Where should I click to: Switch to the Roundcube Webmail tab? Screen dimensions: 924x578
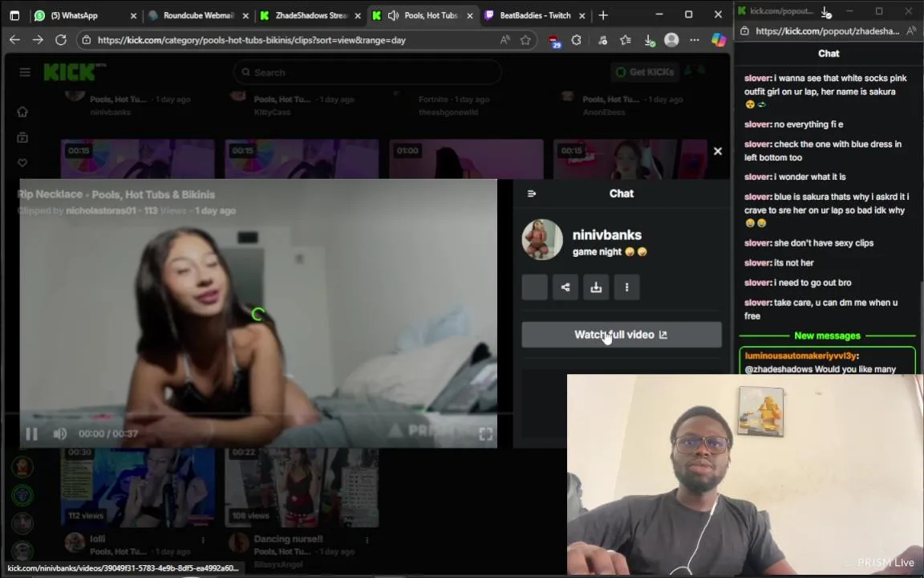click(x=199, y=15)
